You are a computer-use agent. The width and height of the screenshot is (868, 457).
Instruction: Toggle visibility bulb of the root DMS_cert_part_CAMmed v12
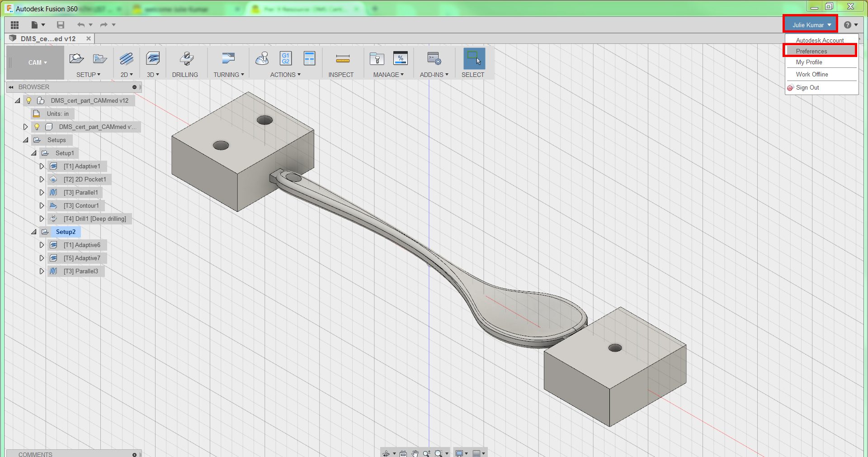coord(29,100)
